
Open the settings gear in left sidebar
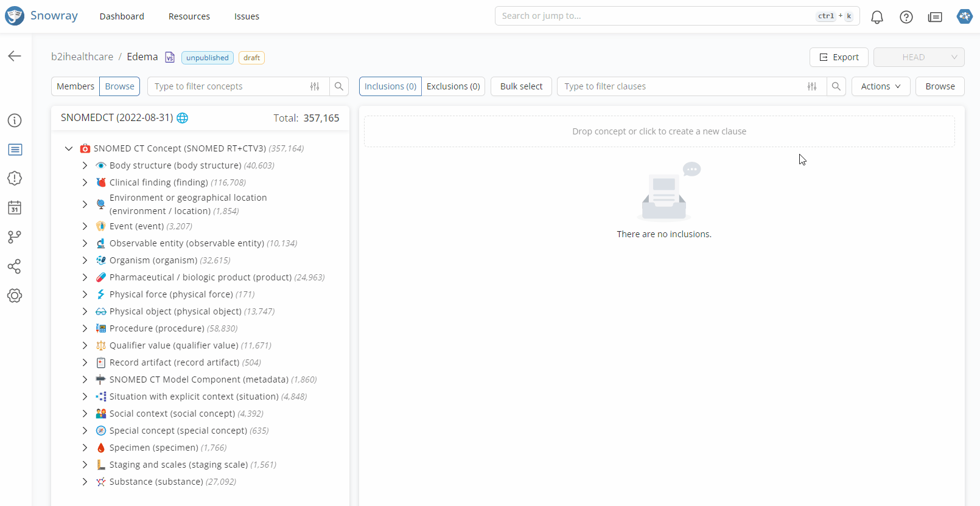click(x=15, y=296)
